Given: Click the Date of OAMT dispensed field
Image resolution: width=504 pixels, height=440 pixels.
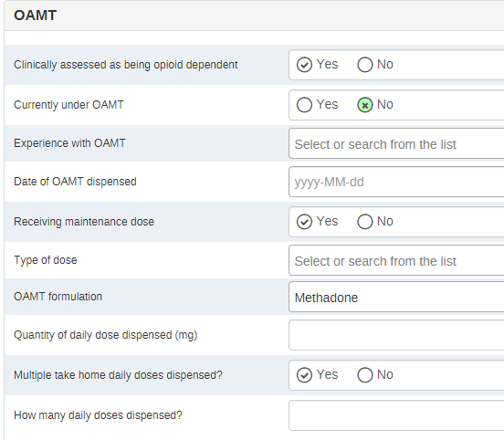Looking at the screenshot, I should click(x=396, y=182).
